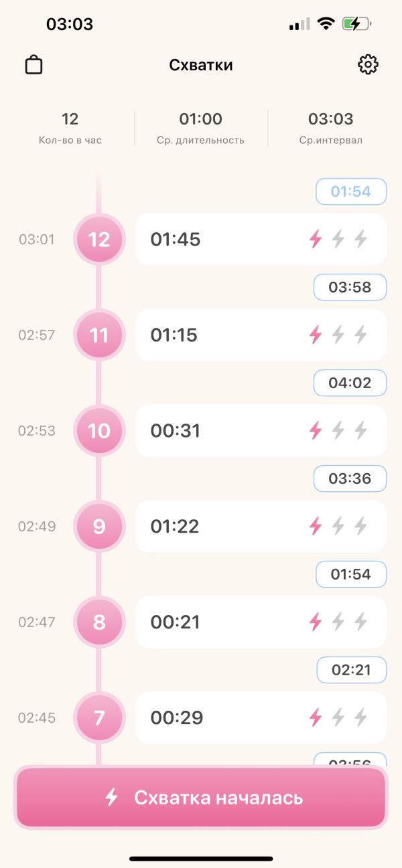Tap contraction number 12 circle marker
402x868 pixels.
pyautogui.click(x=99, y=239)
